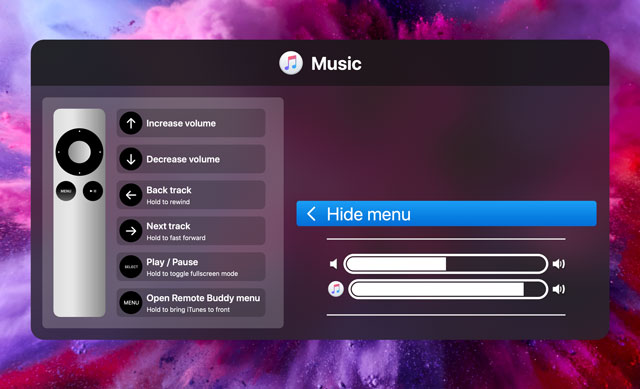The image size is (640, 389).
Task: Click the 'Hold to rewind' text
Action: (168, 202)
